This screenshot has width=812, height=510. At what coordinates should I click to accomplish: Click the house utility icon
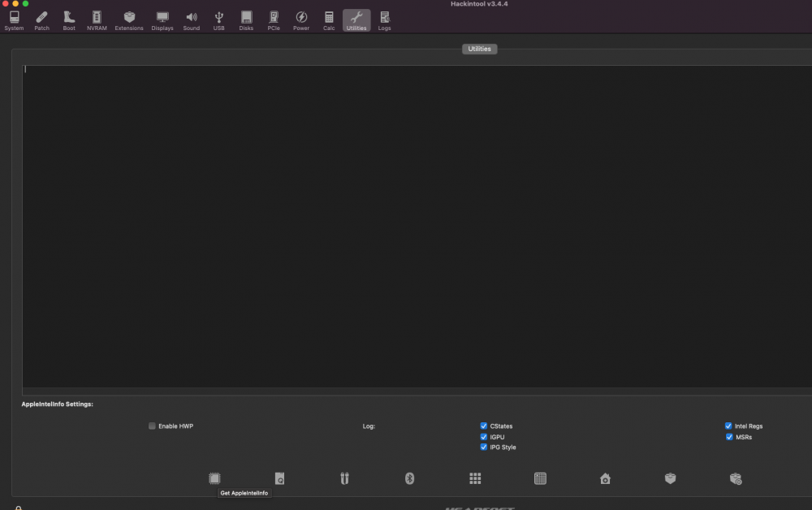605,478
